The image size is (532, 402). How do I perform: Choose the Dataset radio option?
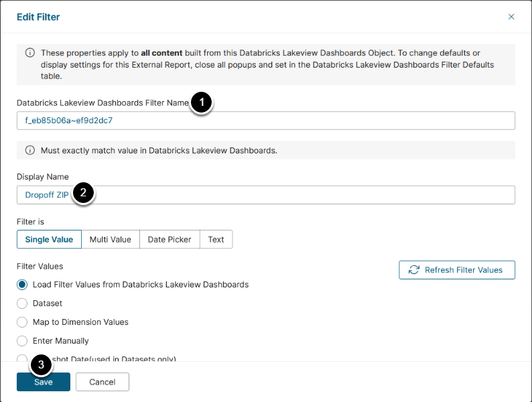[x=23, y=304]
